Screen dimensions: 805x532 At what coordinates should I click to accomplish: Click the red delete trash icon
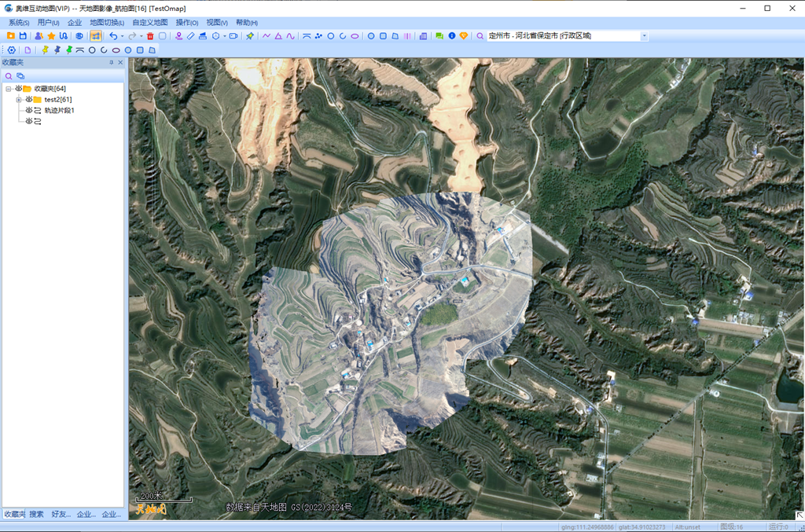point(150,36)
